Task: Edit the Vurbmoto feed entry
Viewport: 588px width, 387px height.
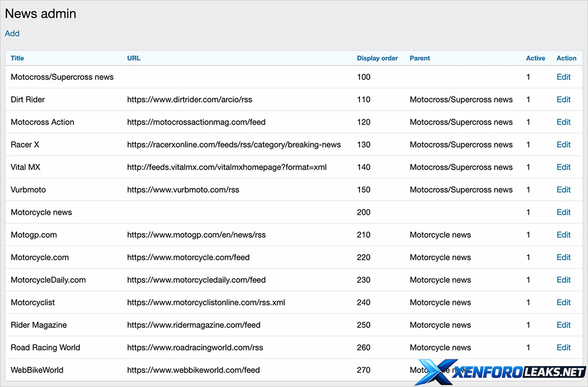Action: pyautogui.click(x=563, y=189)
